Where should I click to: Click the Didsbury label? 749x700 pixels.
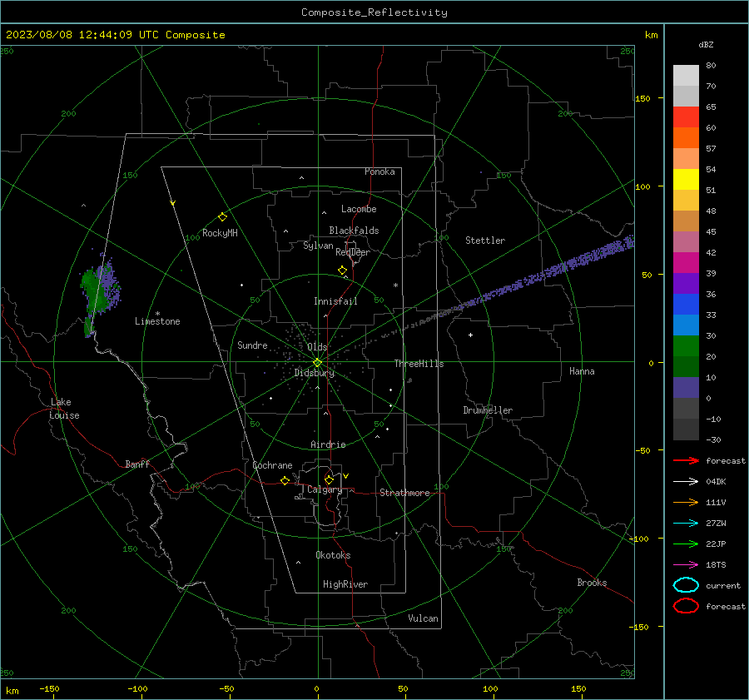(315, 373)
